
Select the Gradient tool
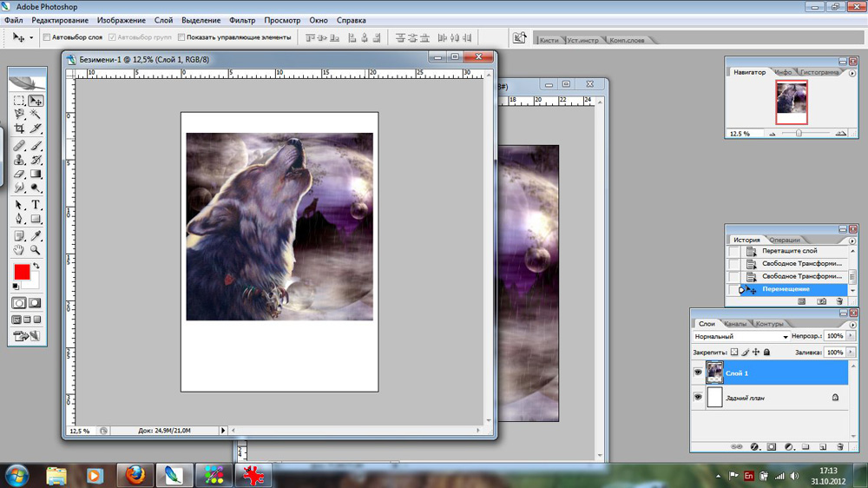[36, 174]
